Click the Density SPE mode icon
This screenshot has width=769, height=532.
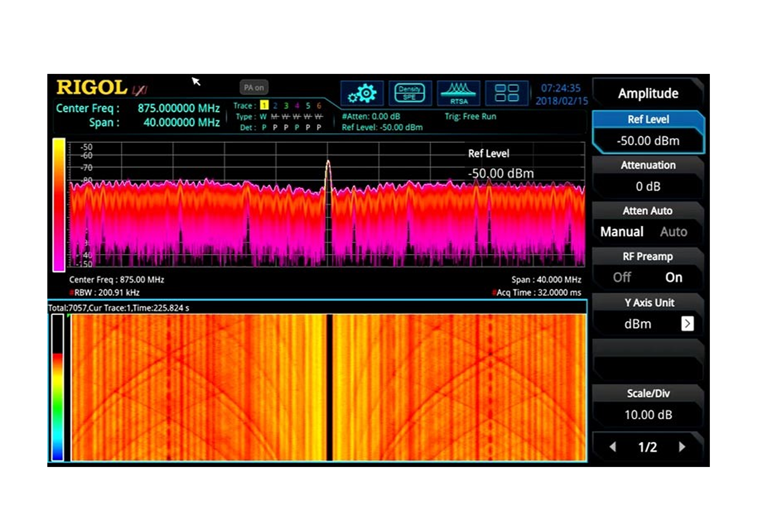(410, 93)
